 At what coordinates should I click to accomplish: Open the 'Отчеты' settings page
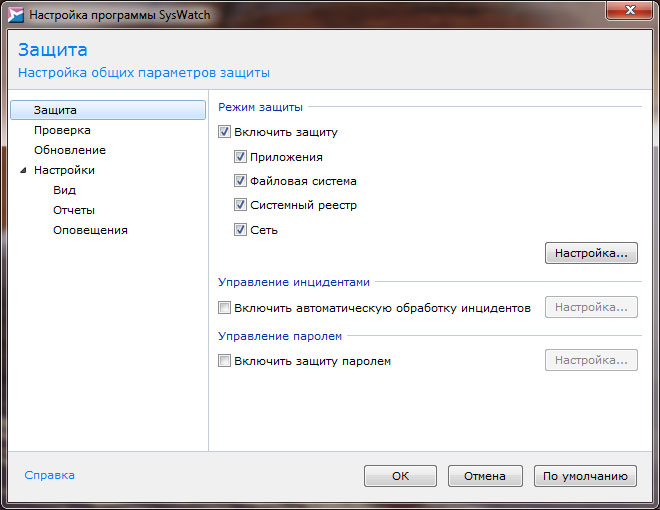point(74,210)
